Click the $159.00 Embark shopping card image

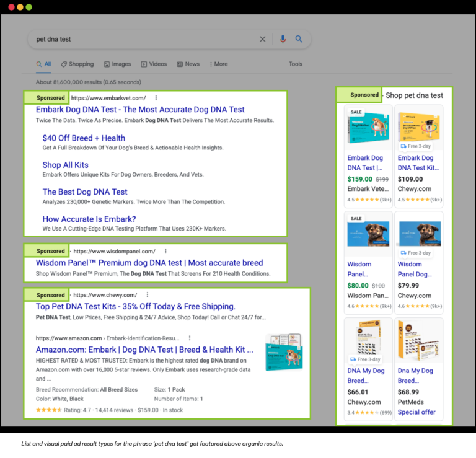coord(368,128)
